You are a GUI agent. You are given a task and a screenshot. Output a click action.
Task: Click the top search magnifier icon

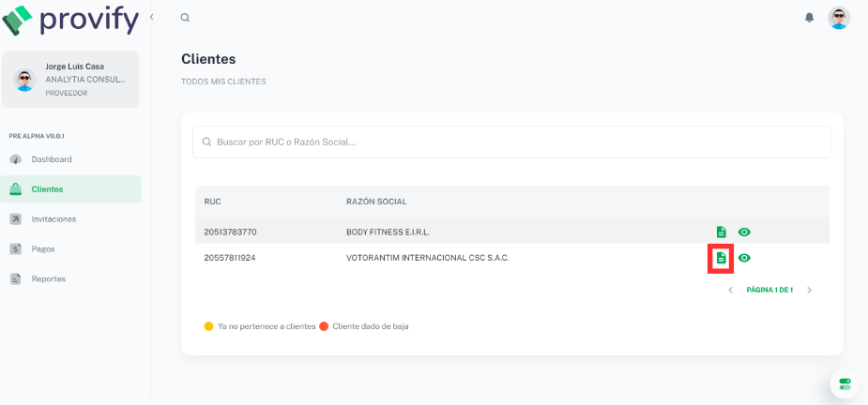pos(186,18)
